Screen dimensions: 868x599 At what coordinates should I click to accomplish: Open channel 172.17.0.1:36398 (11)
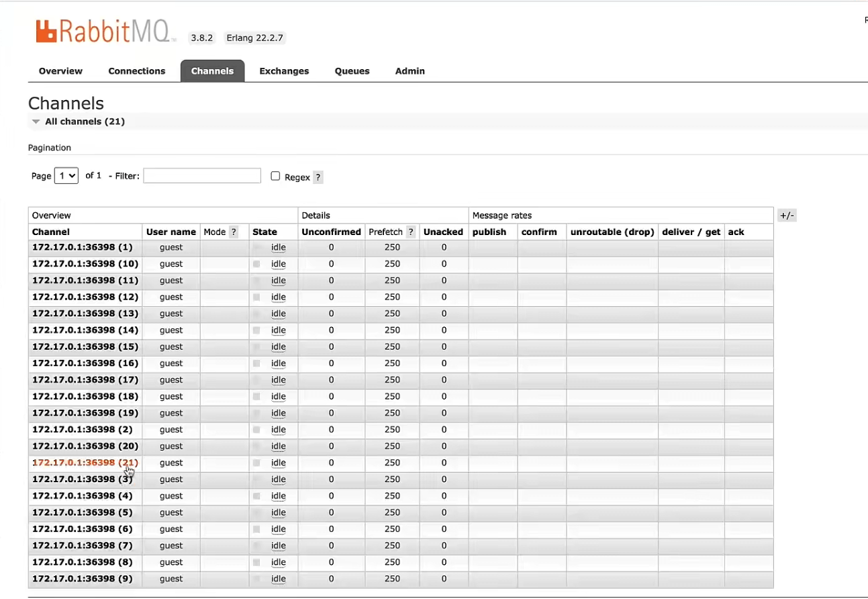pos(85,281)
